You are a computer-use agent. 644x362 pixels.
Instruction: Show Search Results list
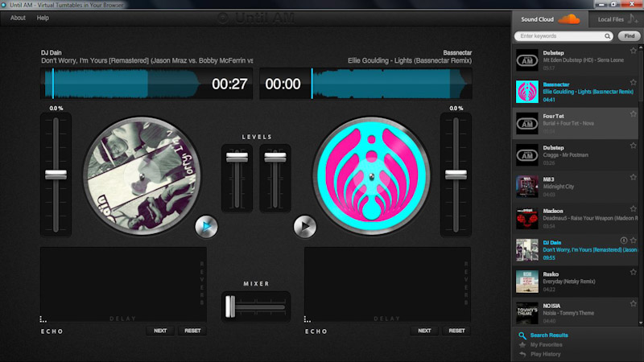(549, 335)
